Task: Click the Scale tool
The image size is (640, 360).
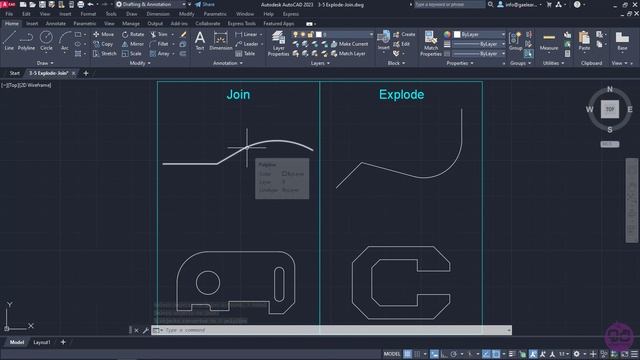Action: pos(131,53)
